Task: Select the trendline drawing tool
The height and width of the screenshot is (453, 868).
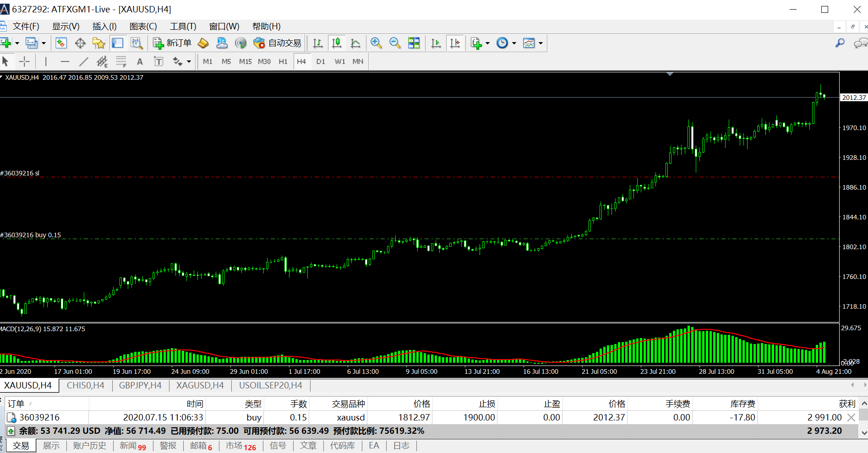Action: pos(83,61)
